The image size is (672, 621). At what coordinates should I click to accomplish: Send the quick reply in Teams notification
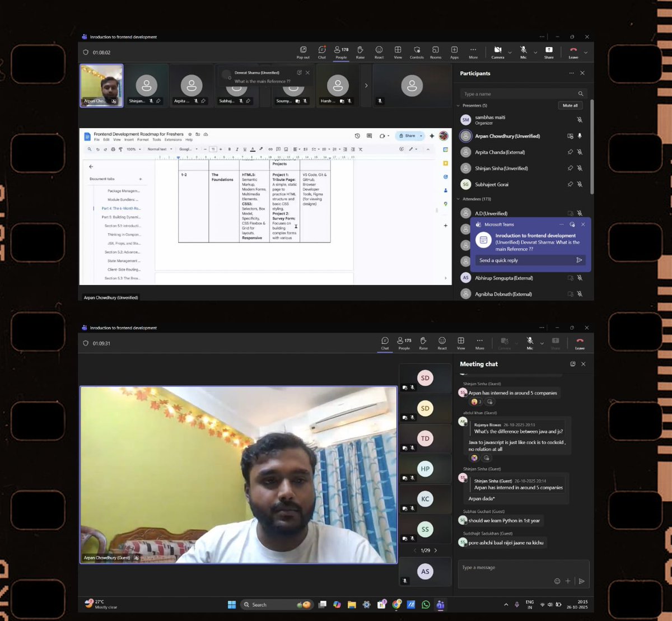(x=579, y=260)
